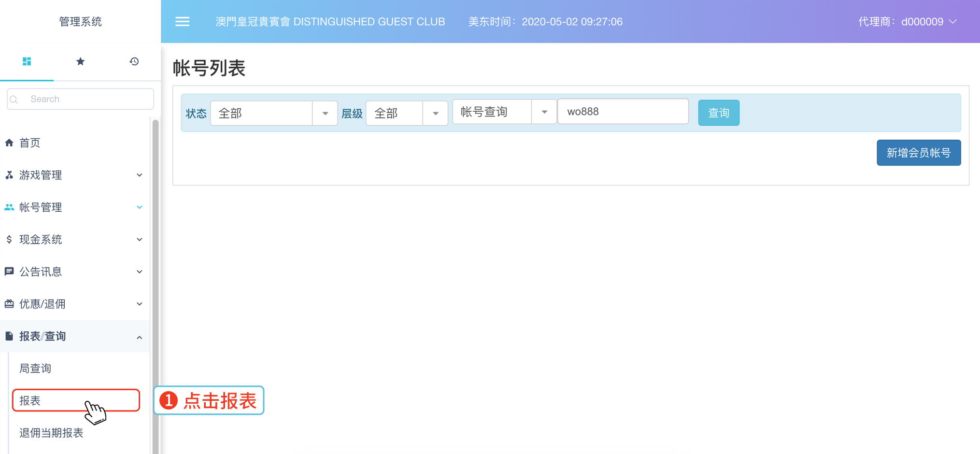Click the 优惠/退佣 gift icon
This screenshot has width=980, height=454.
coord(9,304)
